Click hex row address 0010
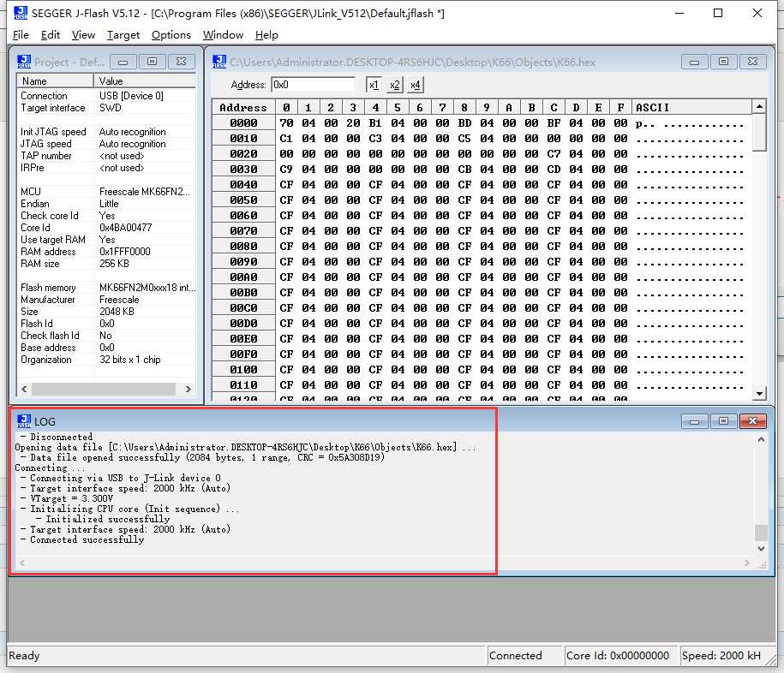 coord(243,139)
